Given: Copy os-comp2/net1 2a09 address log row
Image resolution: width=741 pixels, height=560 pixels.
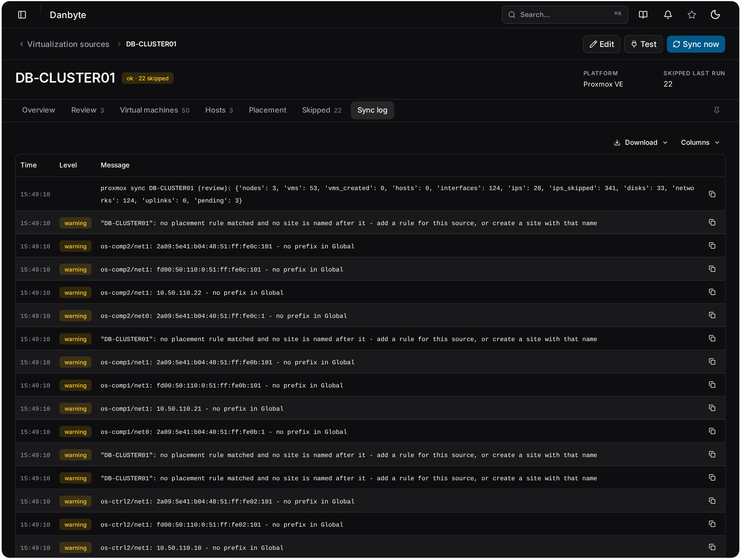Looking at the screenshot, I should click(712, 245).
